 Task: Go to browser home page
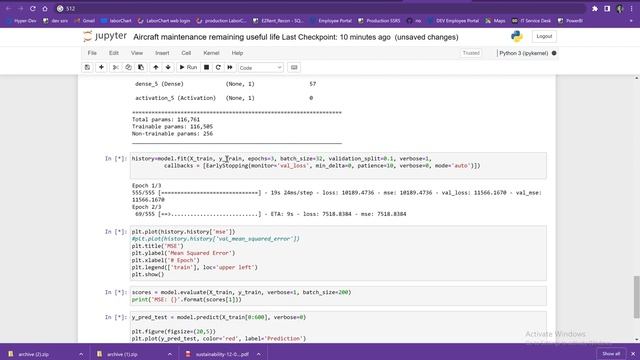(45, 8)
